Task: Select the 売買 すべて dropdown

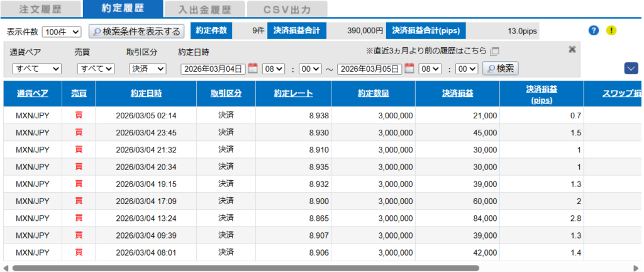Action: (x=96, y=69)
